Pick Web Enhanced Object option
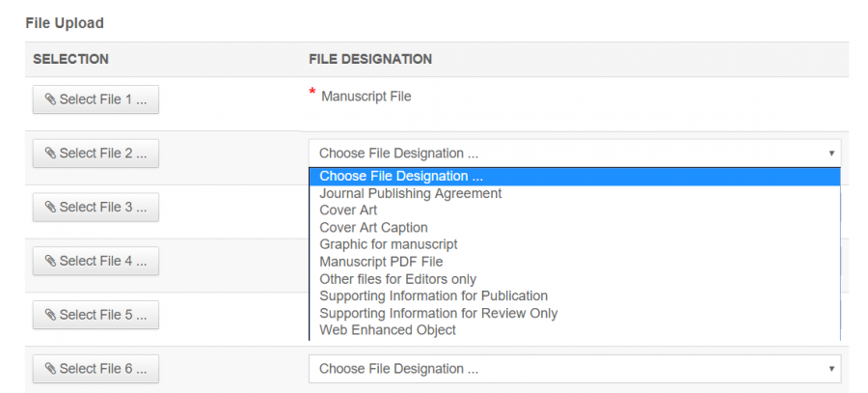Screen dimensions: 868x393 coord(388,330)
